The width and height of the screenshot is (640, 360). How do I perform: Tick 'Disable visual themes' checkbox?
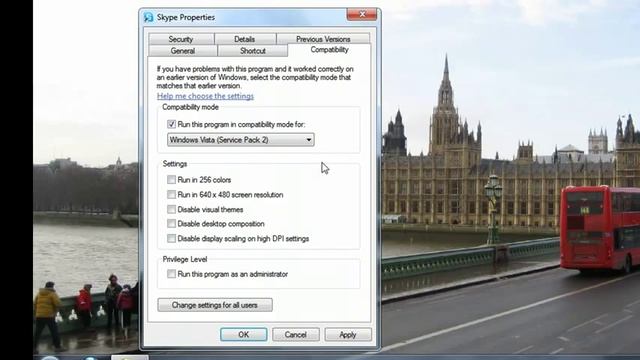click(x=171, y=209)
